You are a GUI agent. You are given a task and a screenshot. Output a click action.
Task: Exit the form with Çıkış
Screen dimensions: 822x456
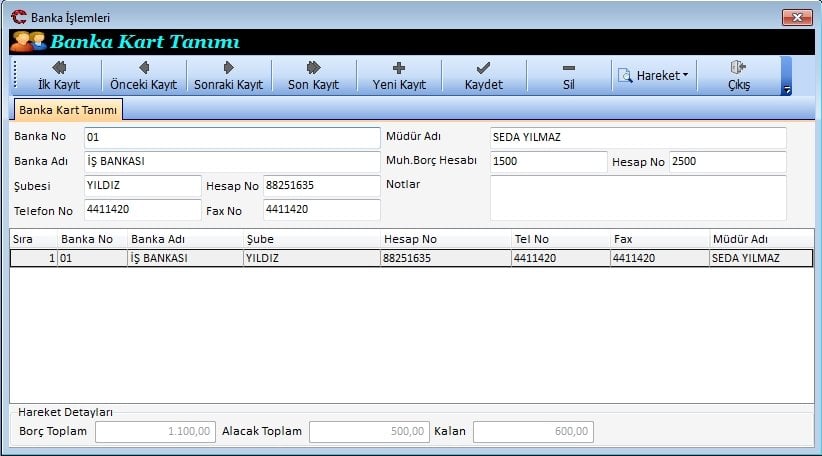tap(739, 75)
